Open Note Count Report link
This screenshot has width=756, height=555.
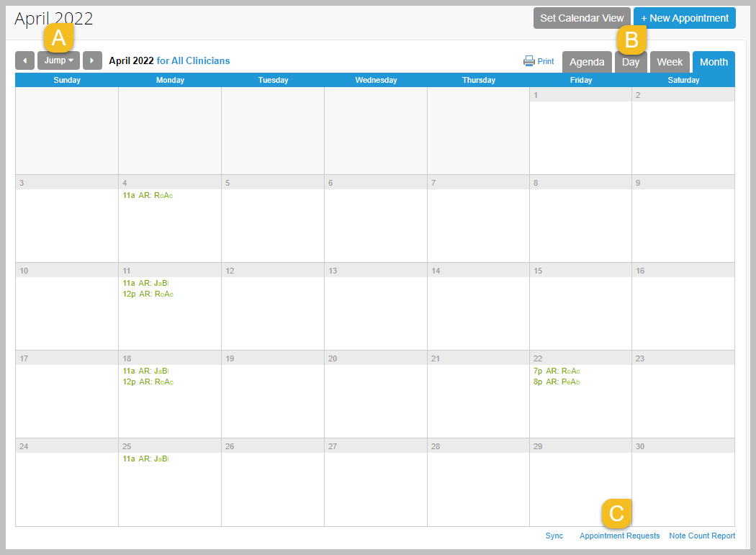tap(702, 536)
